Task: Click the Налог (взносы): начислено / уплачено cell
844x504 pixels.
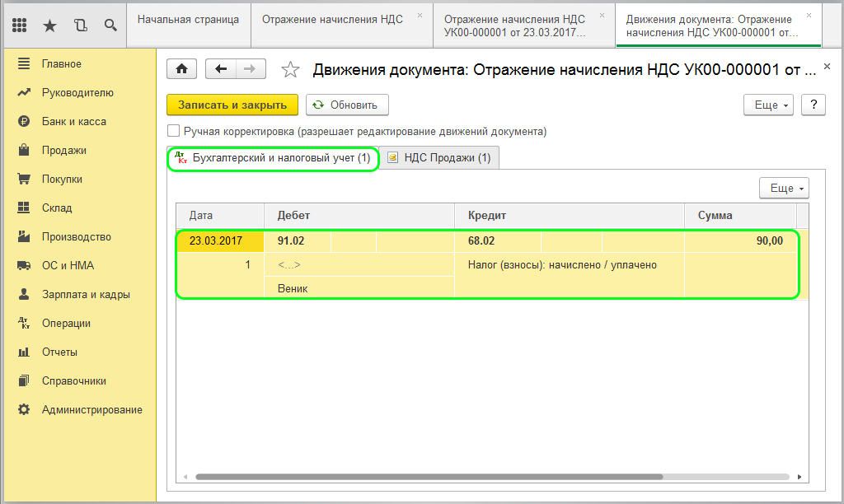Action: [570, 264]
